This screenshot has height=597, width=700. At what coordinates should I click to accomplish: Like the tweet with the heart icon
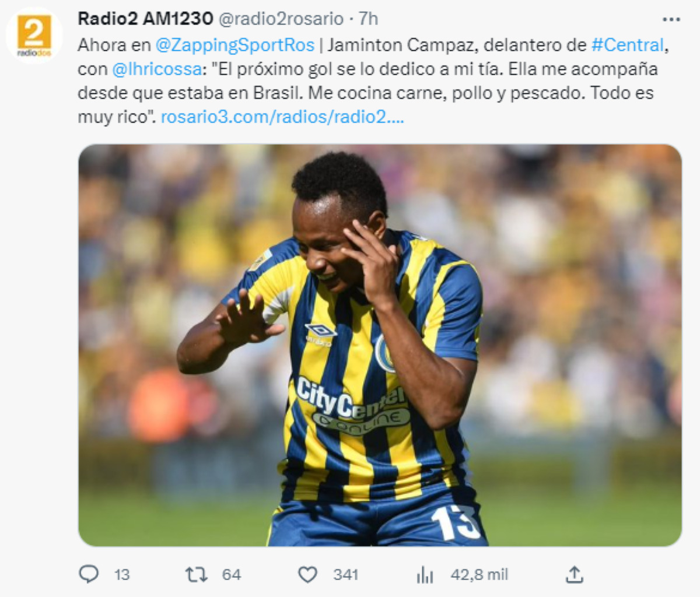[307, 575]
